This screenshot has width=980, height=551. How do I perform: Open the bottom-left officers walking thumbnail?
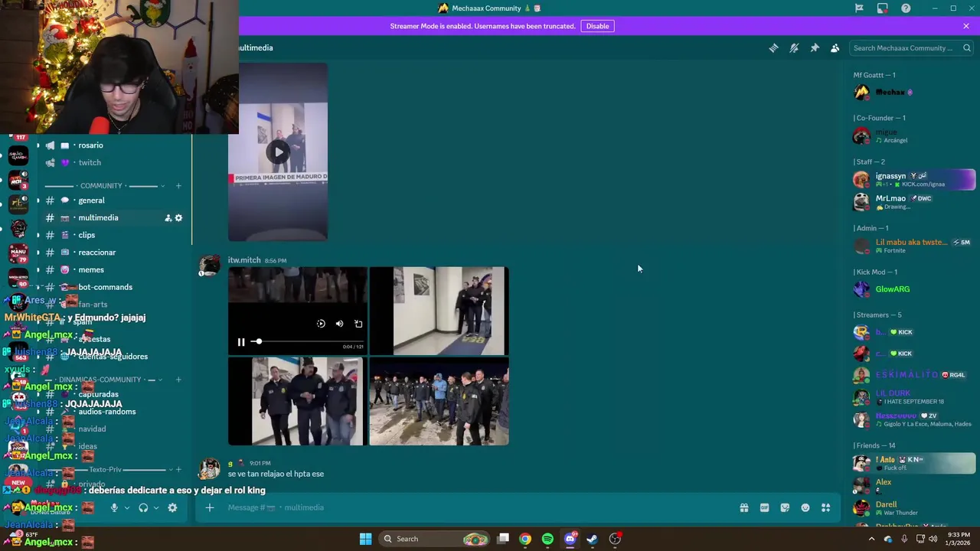click(298, 402)
